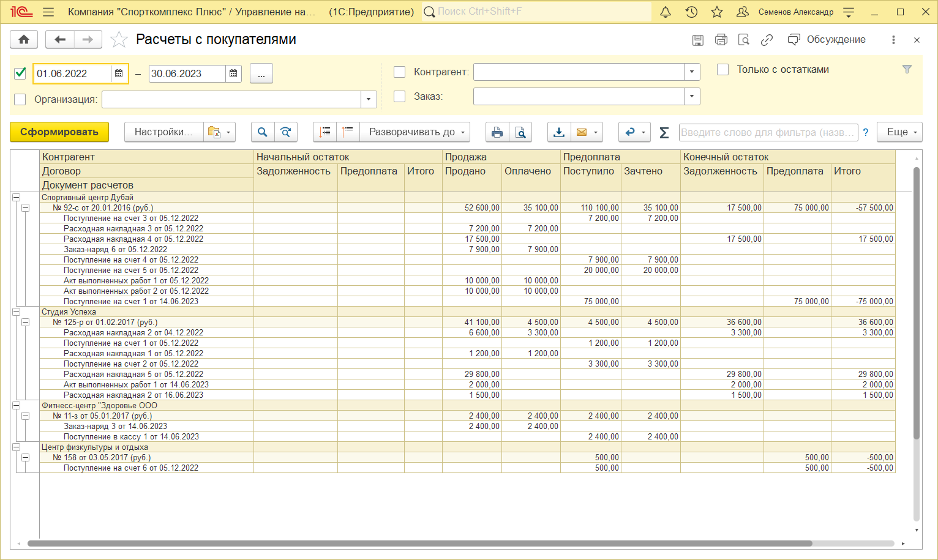This screenshot has width=938, height=560.
Task: Navigate forward with the right arrow
Action: point(88,40)
